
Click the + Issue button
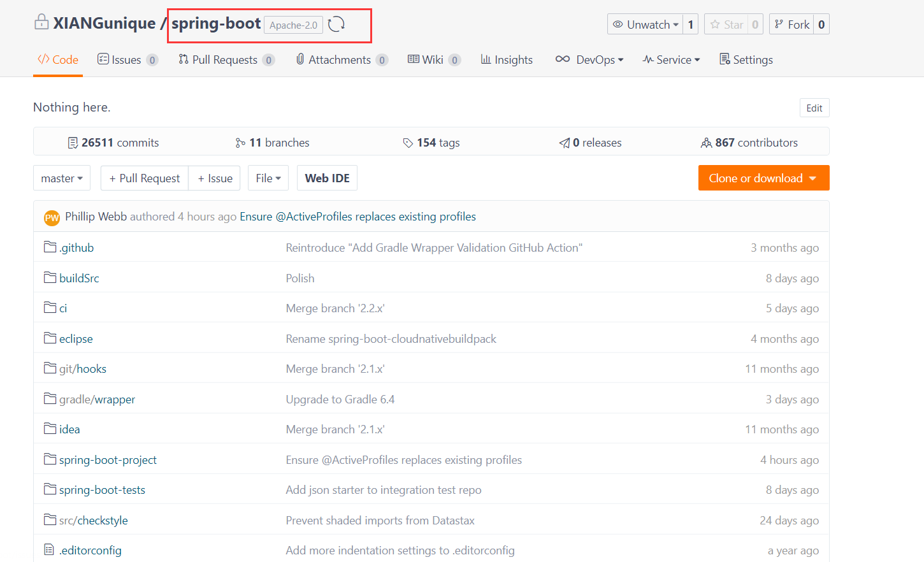pos(215,178)
